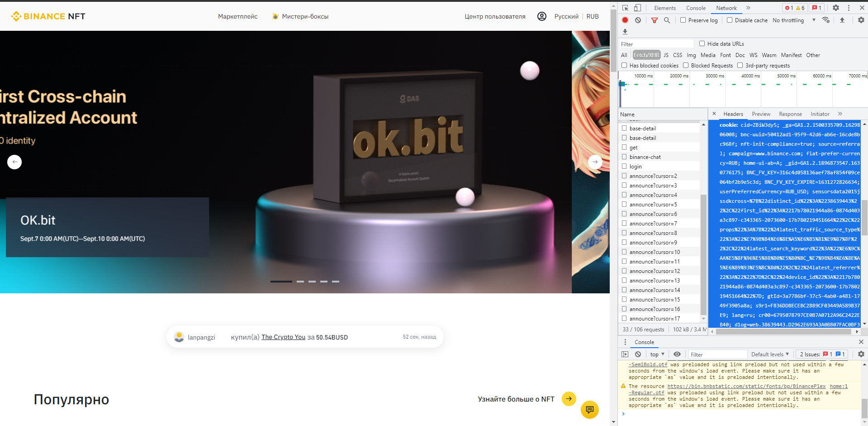
Task: Import HAR file upload icon
Action: [x=842, y=20]
